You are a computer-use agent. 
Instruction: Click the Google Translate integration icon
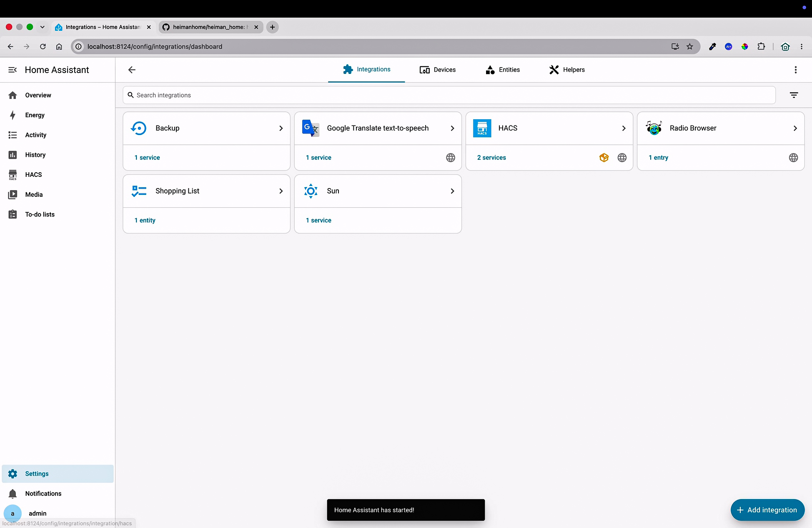point(311,128)
